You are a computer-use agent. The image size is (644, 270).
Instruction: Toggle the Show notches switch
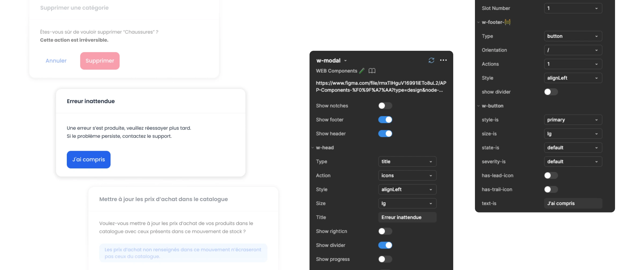385,106
